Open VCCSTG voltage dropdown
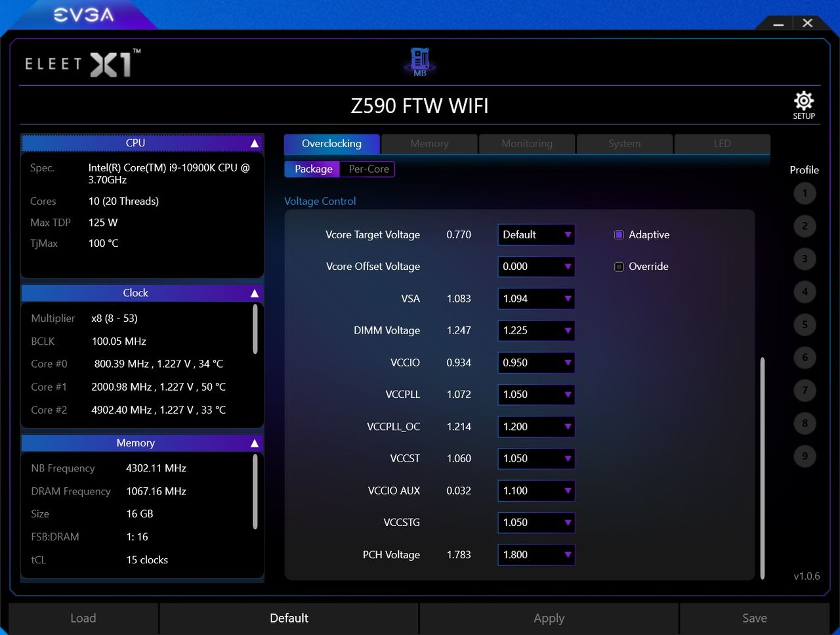 click(536, 523)
